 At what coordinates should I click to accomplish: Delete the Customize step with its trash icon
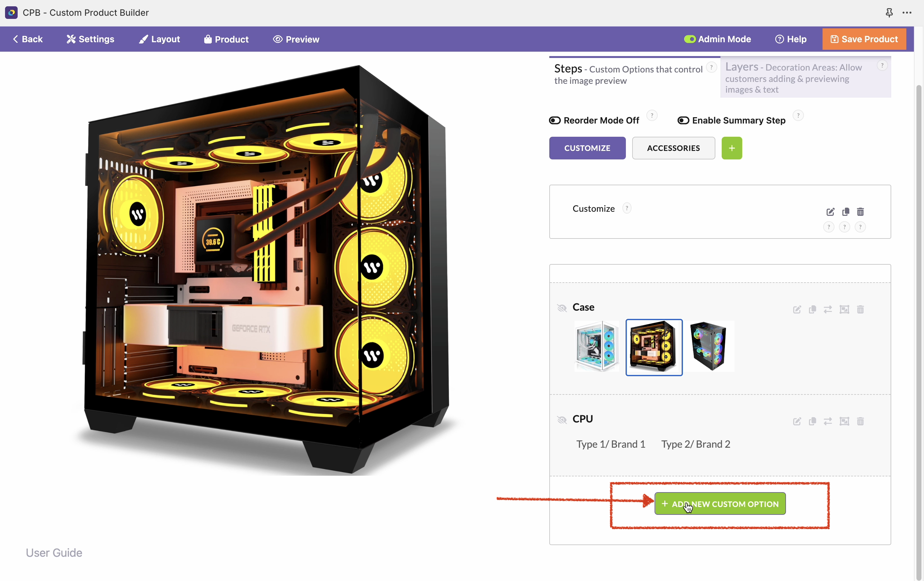860,212
